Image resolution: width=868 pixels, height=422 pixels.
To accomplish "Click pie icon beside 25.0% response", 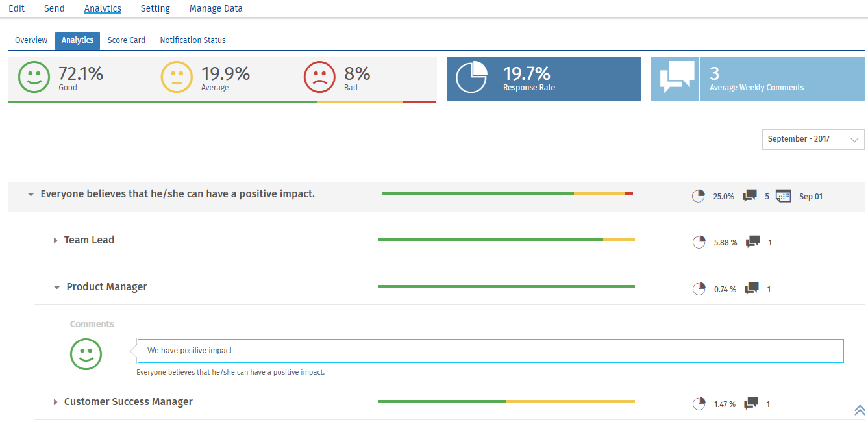I will pos(699,196).
